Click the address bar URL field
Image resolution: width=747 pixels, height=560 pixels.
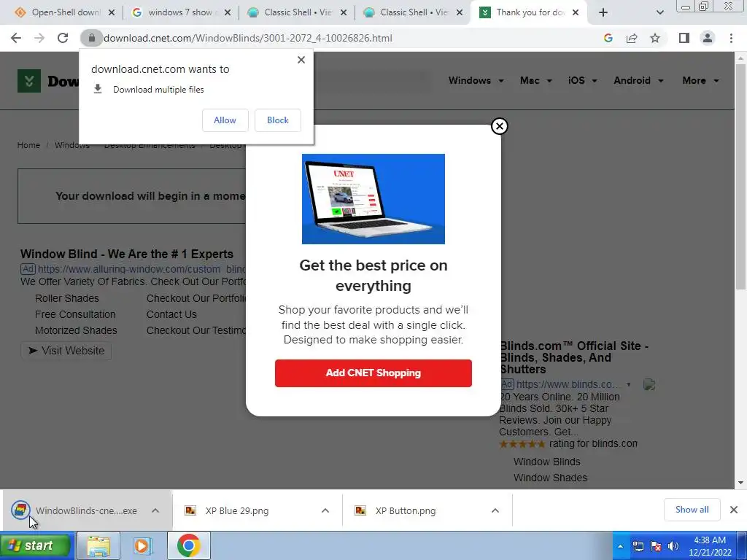click(x=248, y=38)
